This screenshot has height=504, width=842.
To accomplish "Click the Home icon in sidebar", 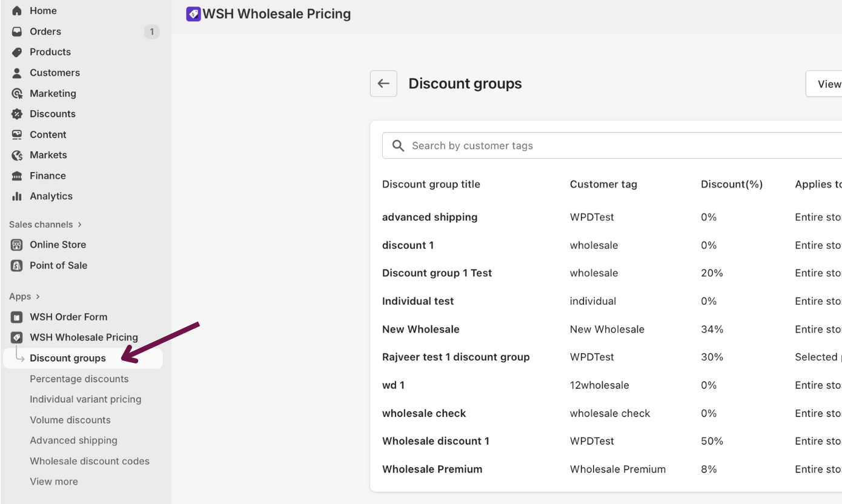I will click(x=17, y=11).
